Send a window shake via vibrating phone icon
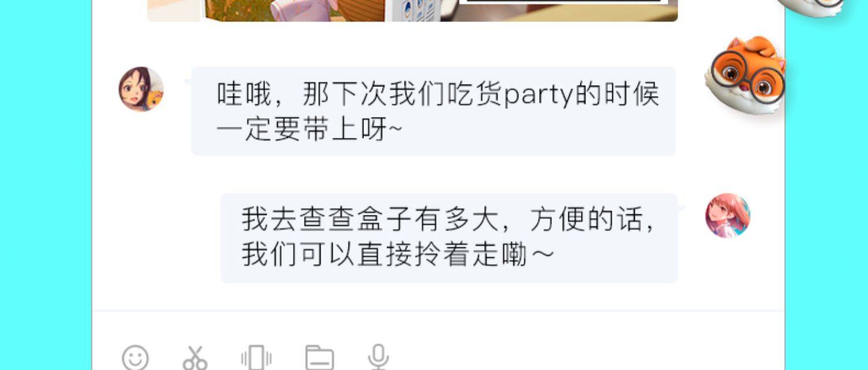This screenshot has height=370, width=868. pyautogui.click(x=256, y=358)
